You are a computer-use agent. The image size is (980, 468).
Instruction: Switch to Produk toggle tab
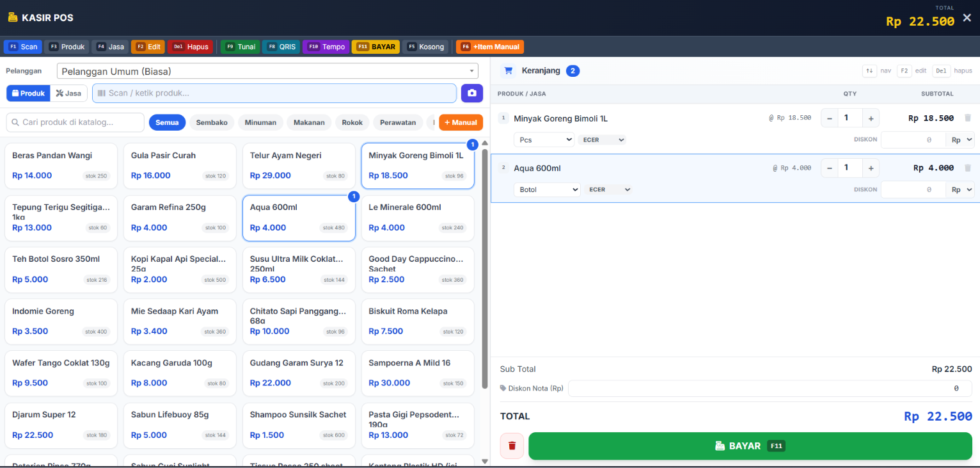(28, 93)
